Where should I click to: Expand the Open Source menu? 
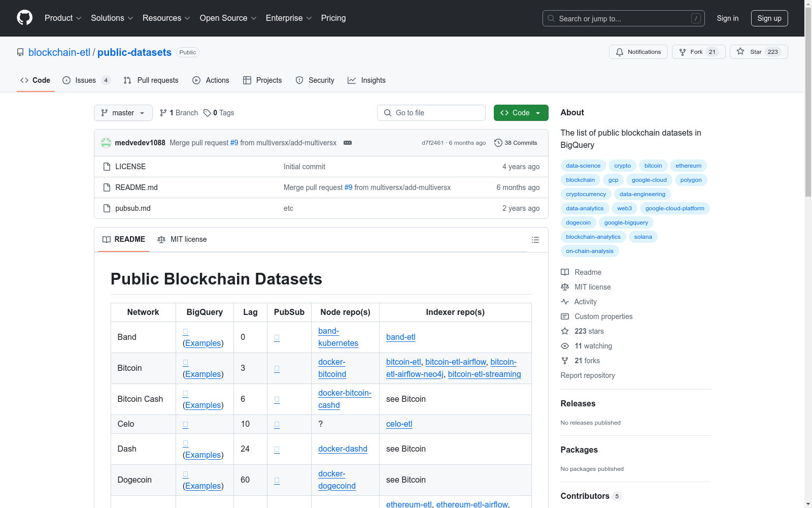coord(228,18)
